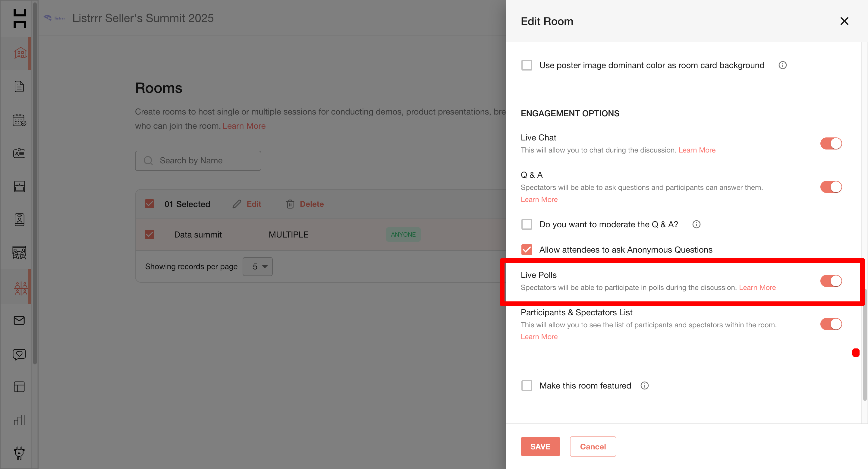
Task: Uncheck the 01 Selected header checkbox
Action: (x=149, y=204)
